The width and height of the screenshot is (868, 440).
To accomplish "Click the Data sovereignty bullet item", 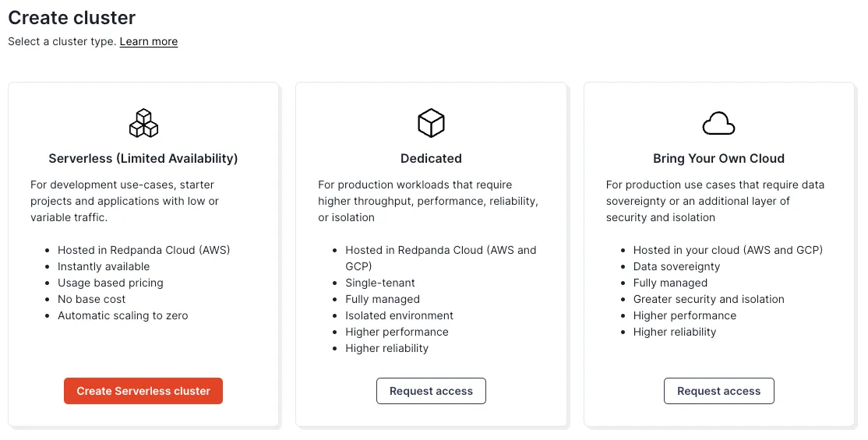I will click(x=676, y=266).
